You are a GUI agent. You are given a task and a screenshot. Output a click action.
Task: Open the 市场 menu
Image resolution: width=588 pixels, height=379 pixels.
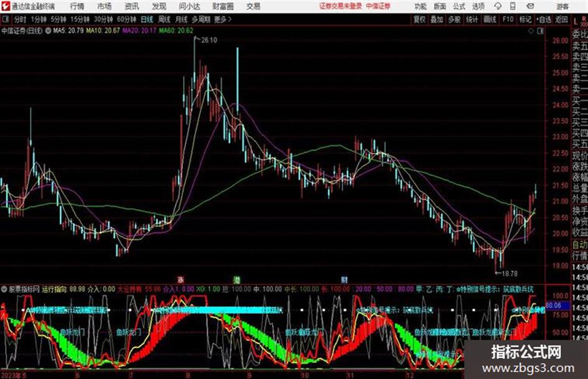(x=105, y=6)
